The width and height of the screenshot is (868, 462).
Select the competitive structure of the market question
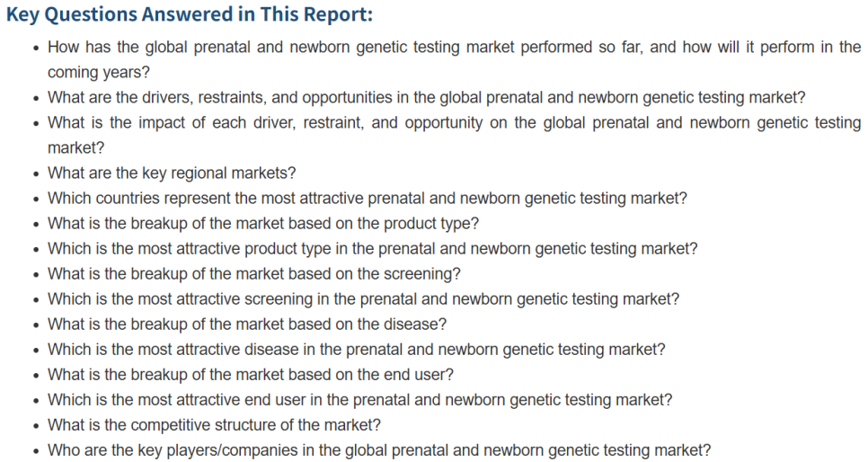tap(214, 425)
